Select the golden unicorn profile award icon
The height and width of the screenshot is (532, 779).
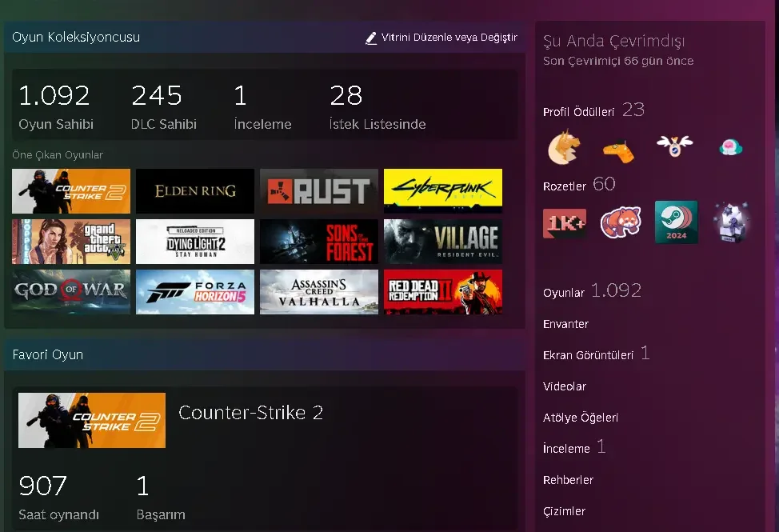click(562, 148)
